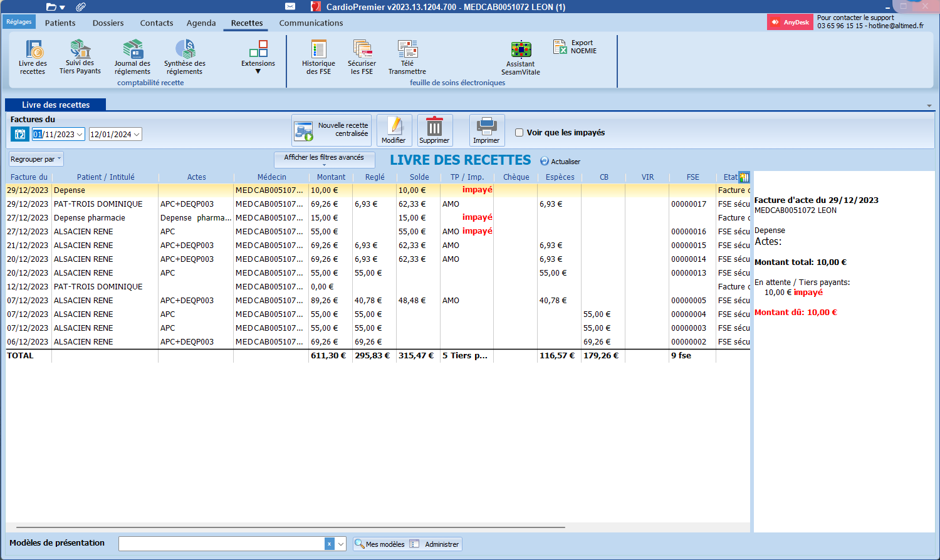The height and width of the screenshot is (560, 940).
Task: Open Journal des règlements
Action: tap(132, 57)
